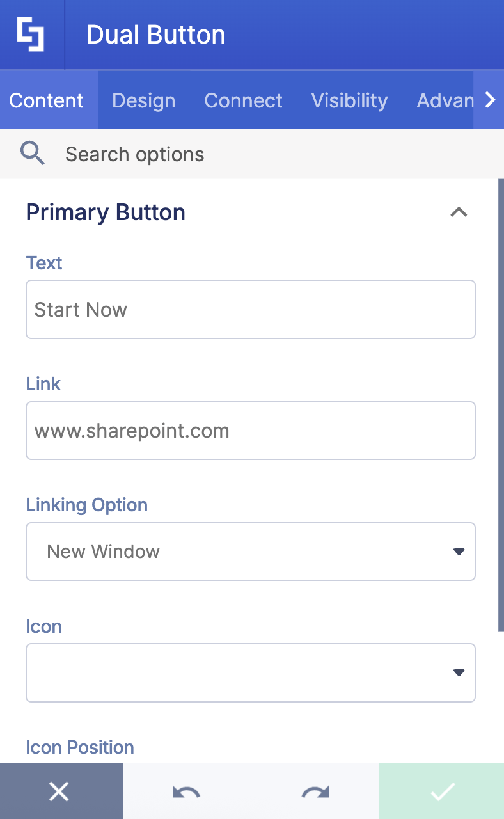Click the app logo icon top-left
504x819 pixels.
click(31, 33)
